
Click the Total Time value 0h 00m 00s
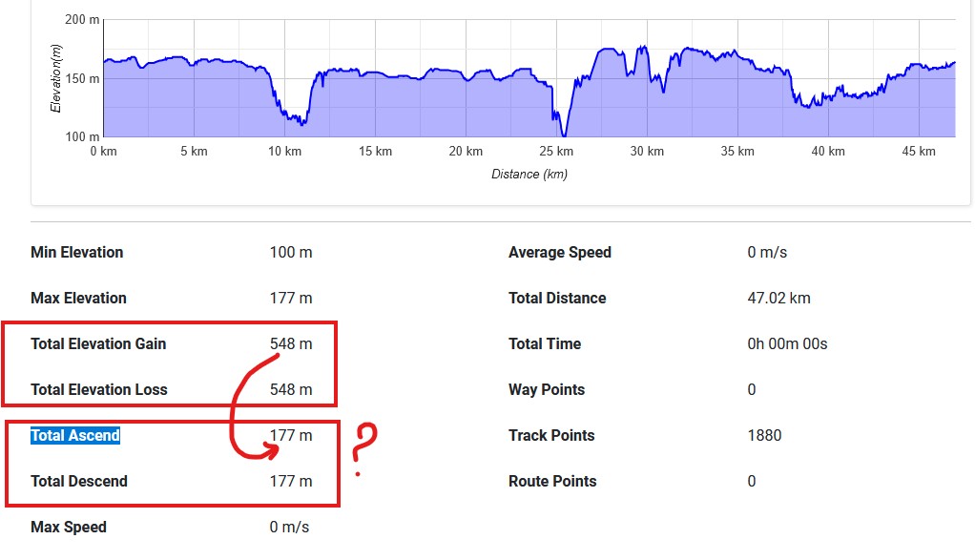point(787,344)
